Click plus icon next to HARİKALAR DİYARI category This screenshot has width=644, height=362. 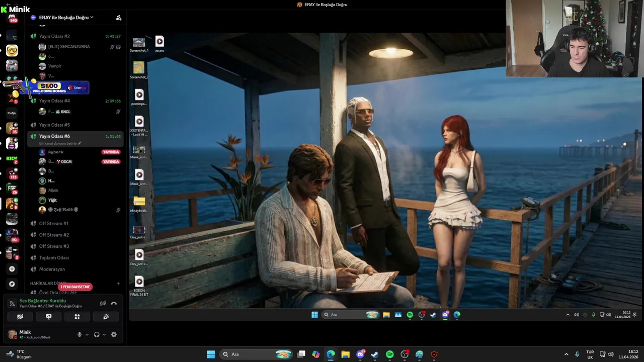[118, 284]
